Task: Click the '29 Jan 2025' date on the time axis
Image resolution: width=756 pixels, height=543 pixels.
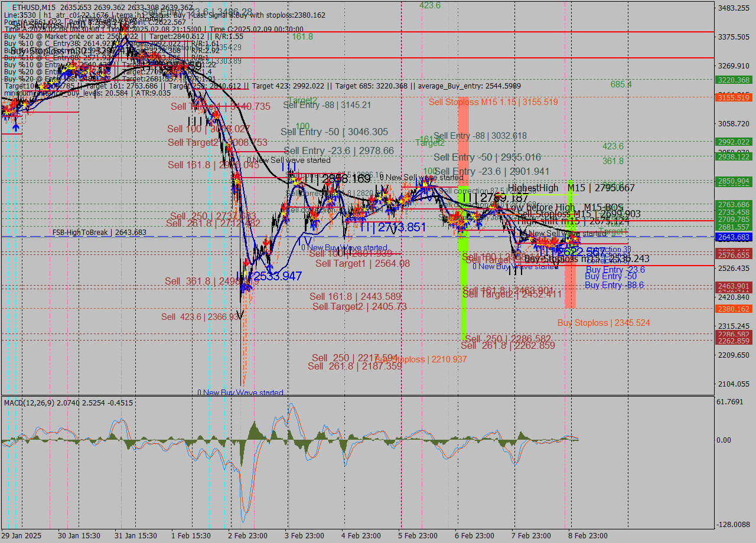Action: (x=21, y=536)
